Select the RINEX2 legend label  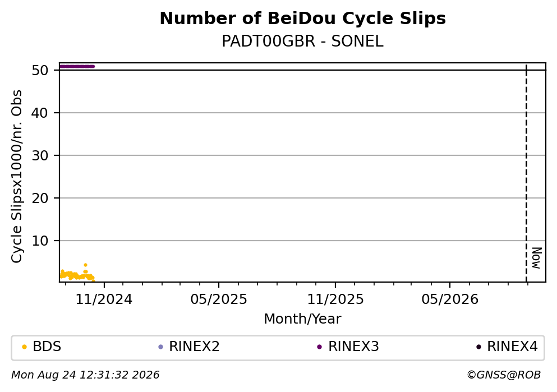click(x=194, y=347)
